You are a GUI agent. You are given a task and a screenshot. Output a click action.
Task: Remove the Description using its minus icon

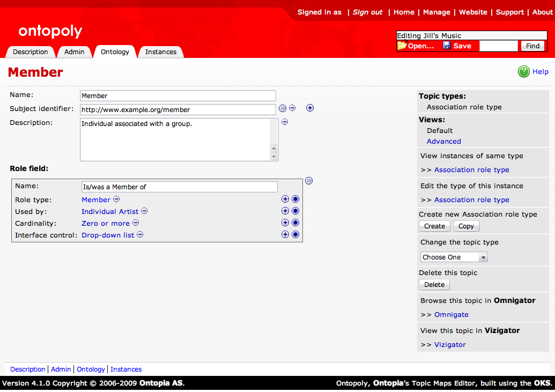pos(285,122)
